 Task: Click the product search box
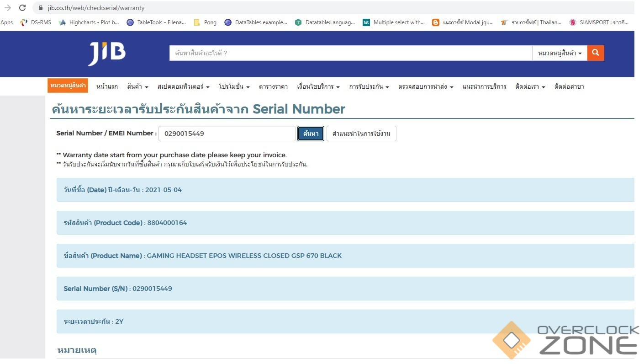[x=351, y=53]
